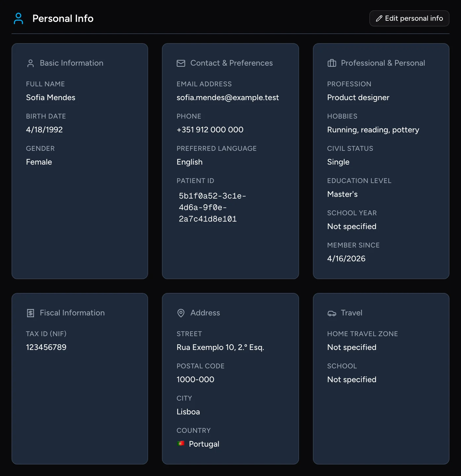Click the hobbies Running, reading, pottery
Viewport: 461px width, 476px height.
(x=373, y=130)
